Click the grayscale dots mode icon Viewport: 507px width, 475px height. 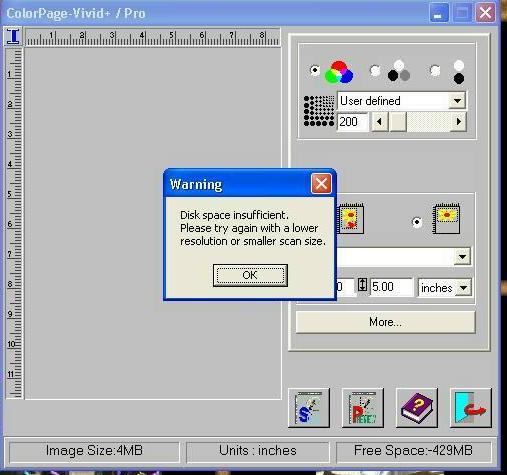pos(399,71)
